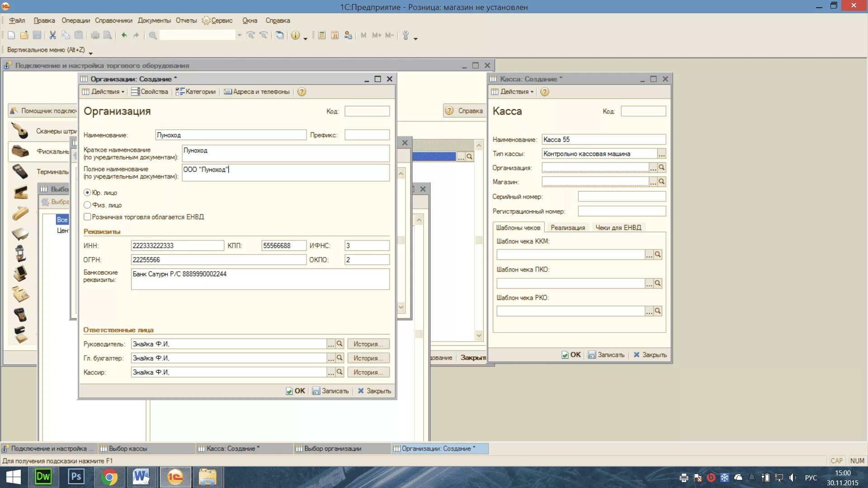Open help icon in Организации toolbar
868x488 pixels.
[302, 92]
